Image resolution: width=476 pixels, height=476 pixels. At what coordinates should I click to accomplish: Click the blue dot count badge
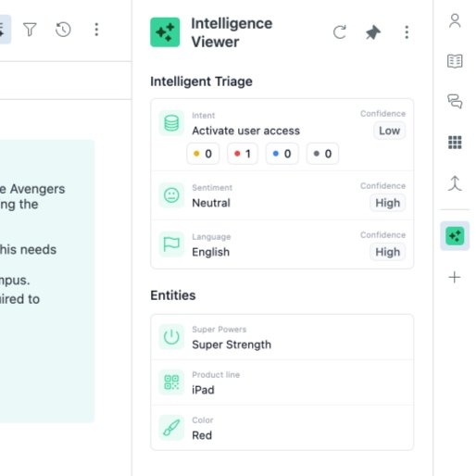click(282, 154)
